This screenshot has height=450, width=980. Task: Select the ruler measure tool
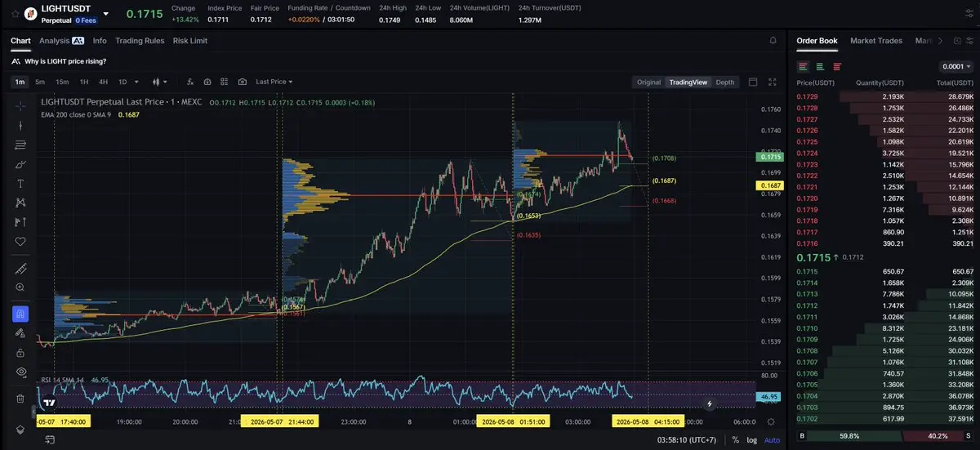click(x=20, y=269)
